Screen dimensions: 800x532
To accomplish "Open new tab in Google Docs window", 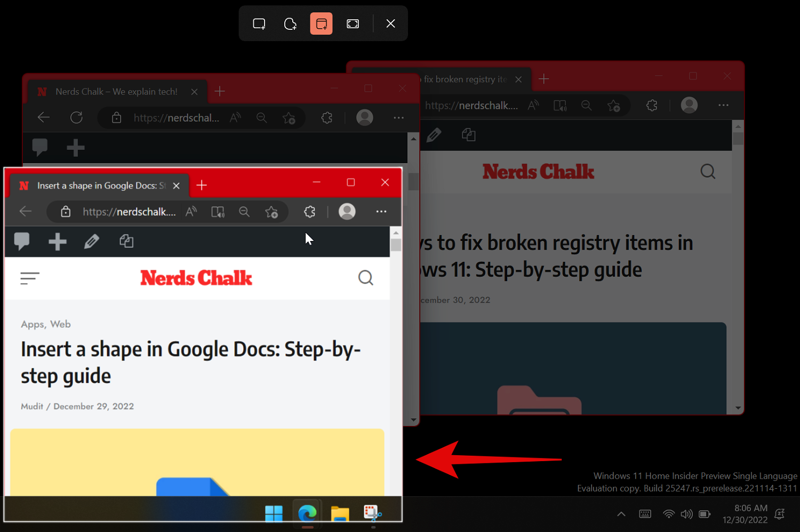I will click(x=202, y=185).
